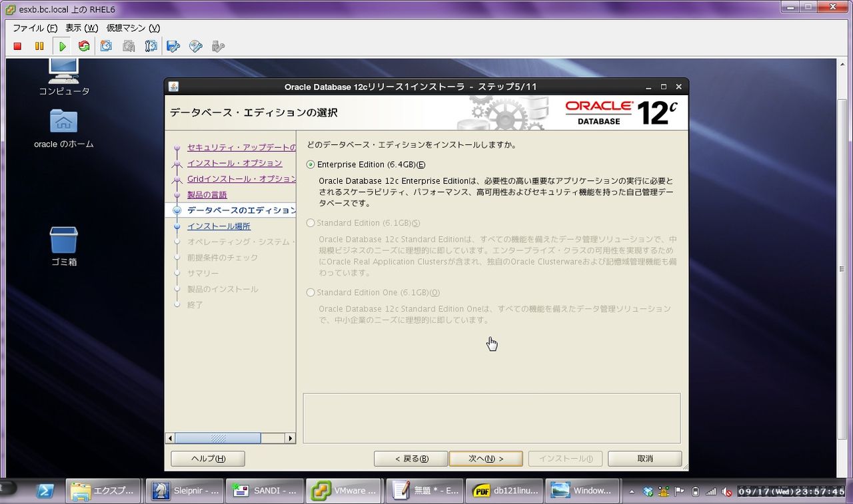Screen dimensions: 853x504
Task: Go to the セキュリティ・アップデート step link
Action: click(x=241, y=147)
